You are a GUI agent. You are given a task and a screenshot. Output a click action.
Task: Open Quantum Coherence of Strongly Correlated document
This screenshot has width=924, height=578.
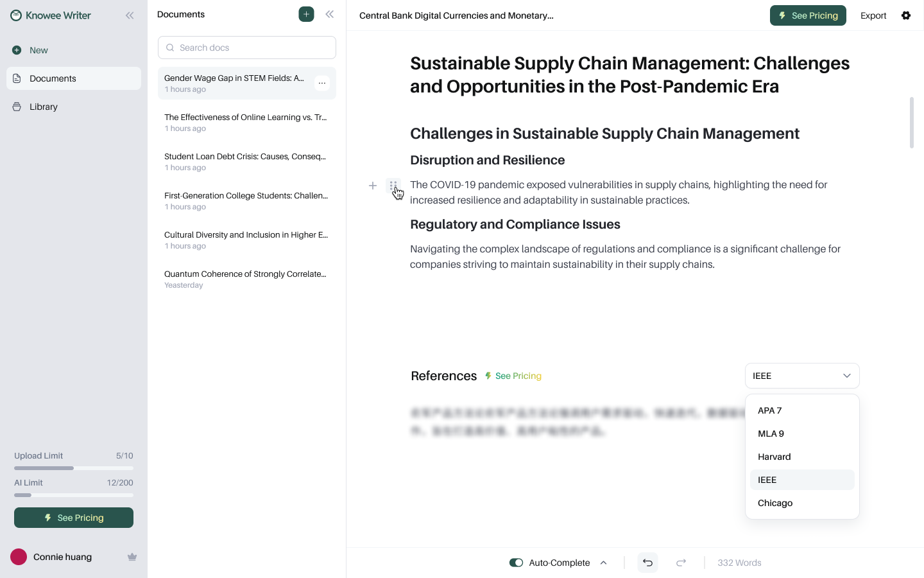(247, 279)
